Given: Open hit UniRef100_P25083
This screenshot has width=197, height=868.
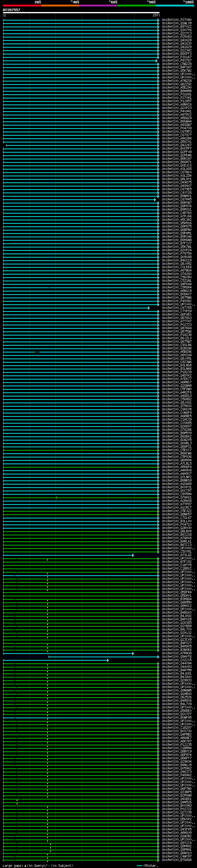Looking at the screenshot, I should [x=177, y=37].
